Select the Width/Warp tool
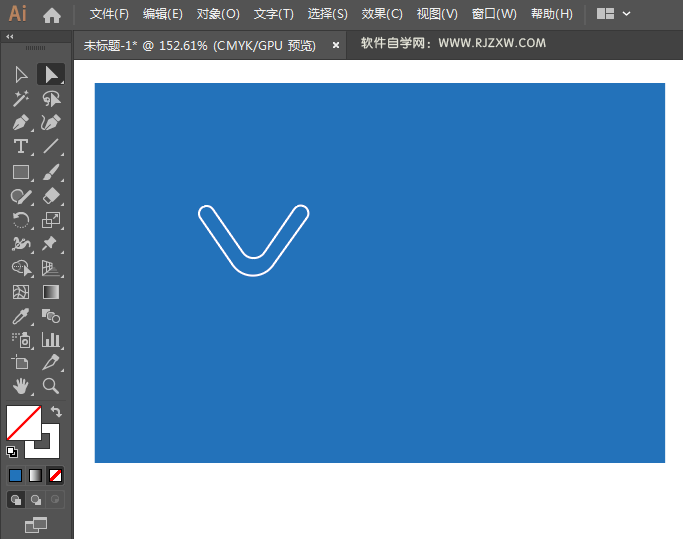The height and width of the screenshot is (539, 683). coord(21,244)
